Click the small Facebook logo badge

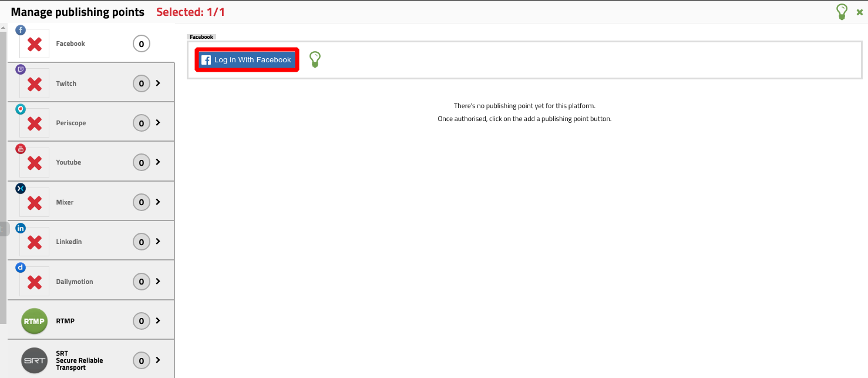coord(21,30)
